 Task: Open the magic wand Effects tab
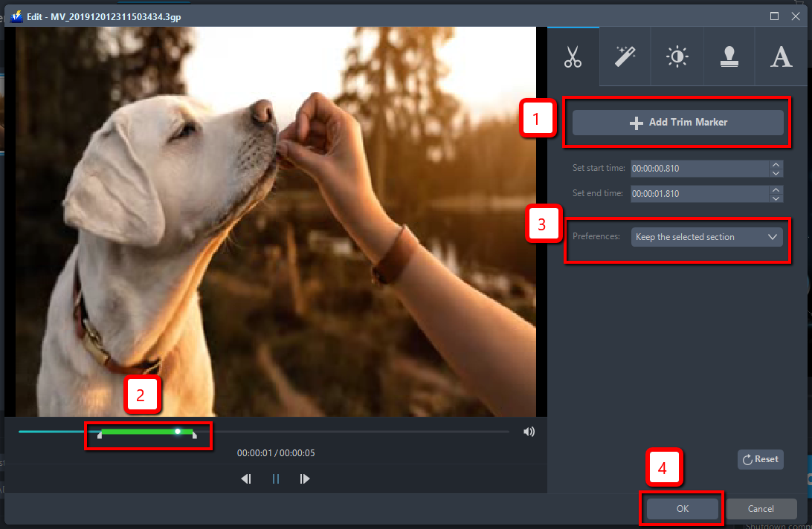(x=625, y=57)
